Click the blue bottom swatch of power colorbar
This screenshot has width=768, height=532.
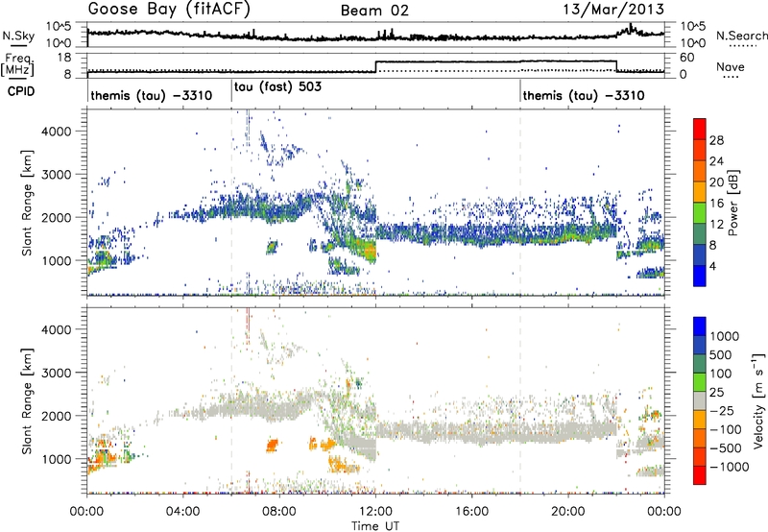point(700,276)
